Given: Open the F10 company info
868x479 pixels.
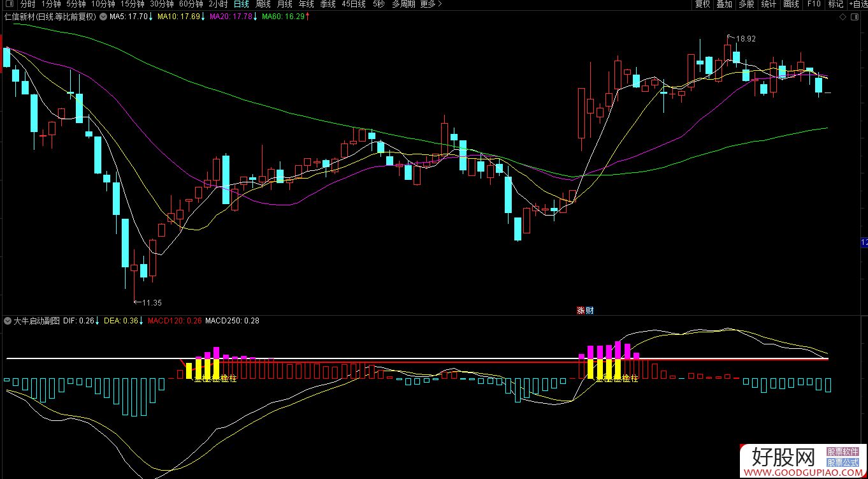Looking at the screenshot, I should (x=814, y=4).
